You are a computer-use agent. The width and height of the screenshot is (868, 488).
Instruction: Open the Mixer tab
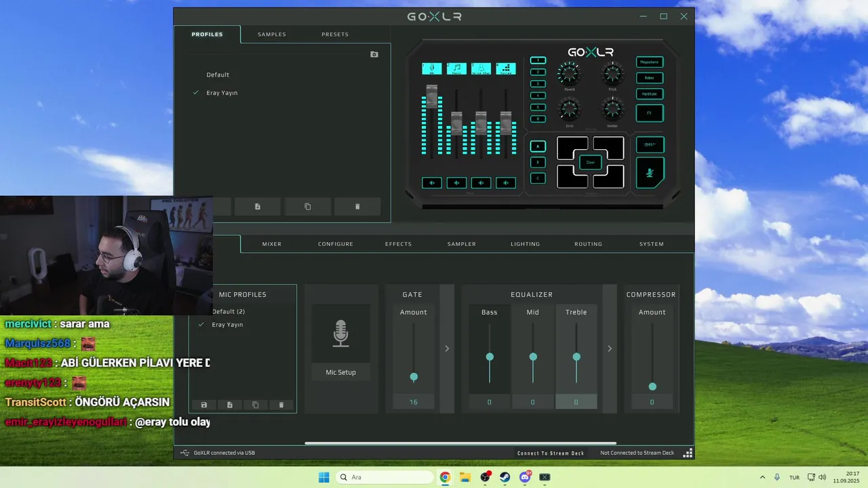click(x=272, y=244)
